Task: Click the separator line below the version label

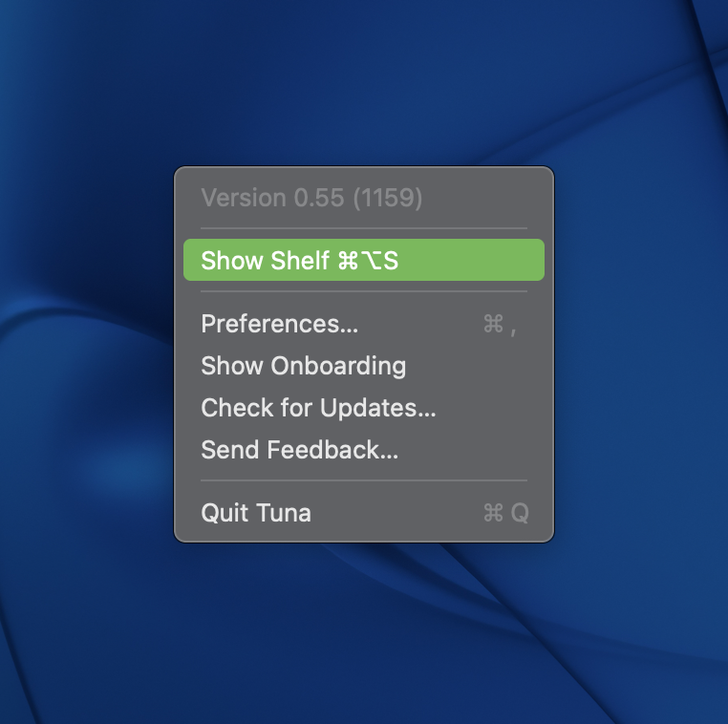Action: pos(363,228)
